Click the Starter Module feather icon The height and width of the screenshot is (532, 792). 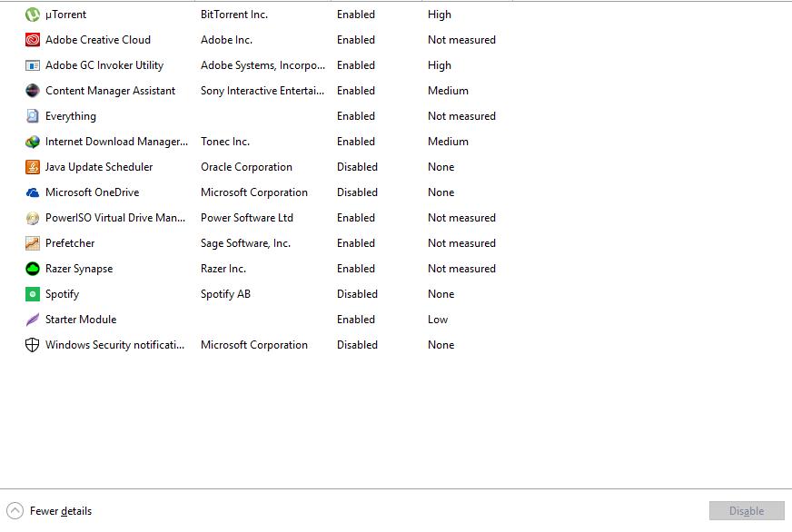click(33, 320)
